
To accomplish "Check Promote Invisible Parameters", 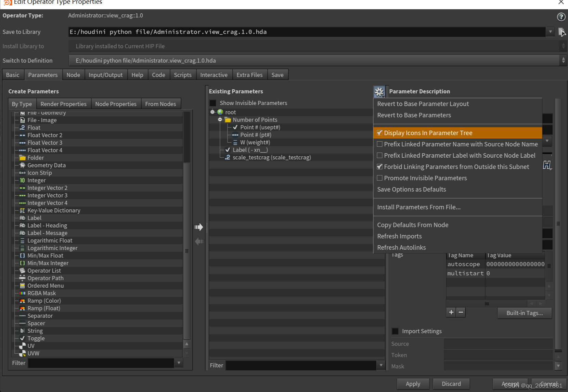I will point(379,178).
